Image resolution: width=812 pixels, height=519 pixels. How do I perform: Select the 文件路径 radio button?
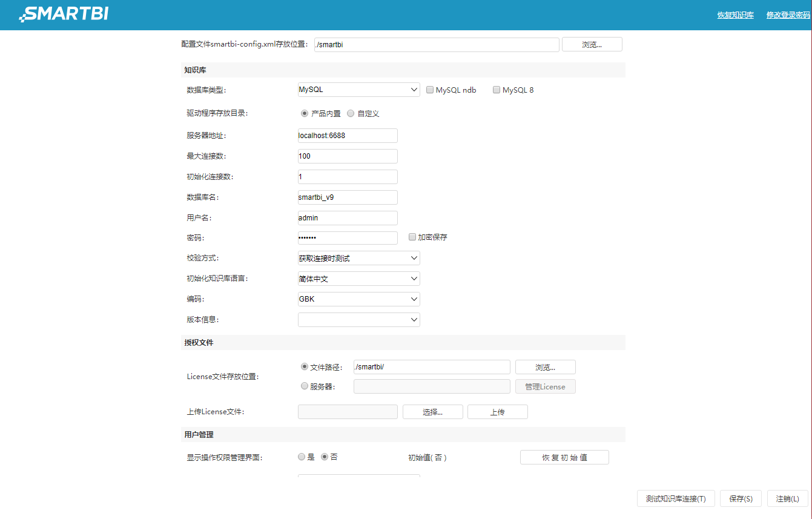click(305, 366)
